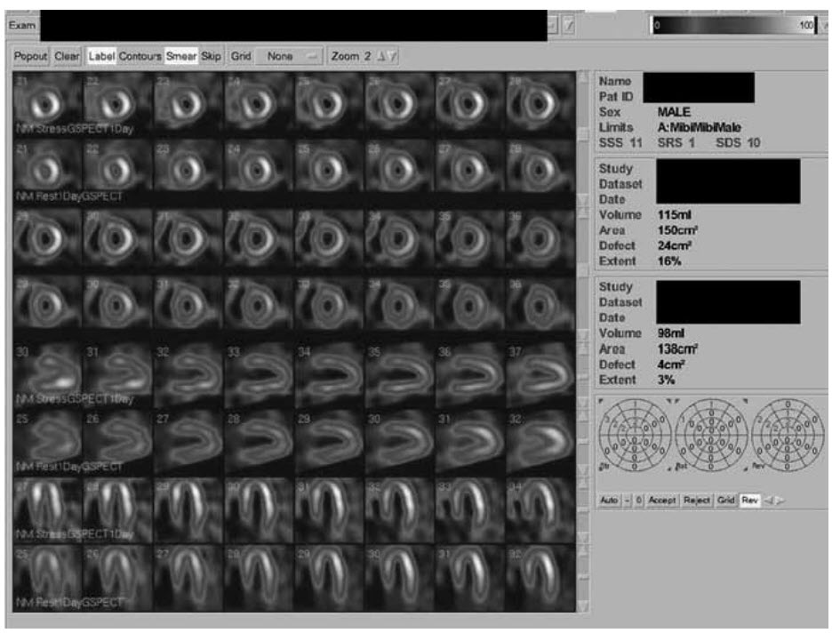The image size is (840, 633).
Task: Turn off the Smear toggle
Action: pos(181,56)
